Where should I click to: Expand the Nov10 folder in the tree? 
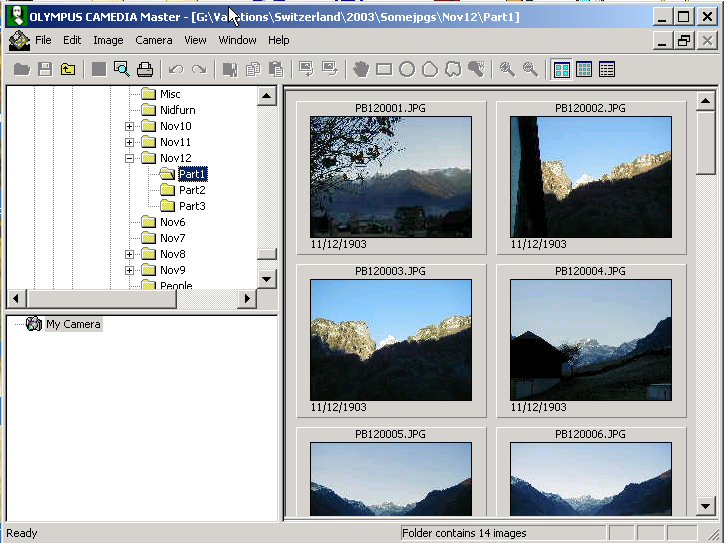point(129,126)
